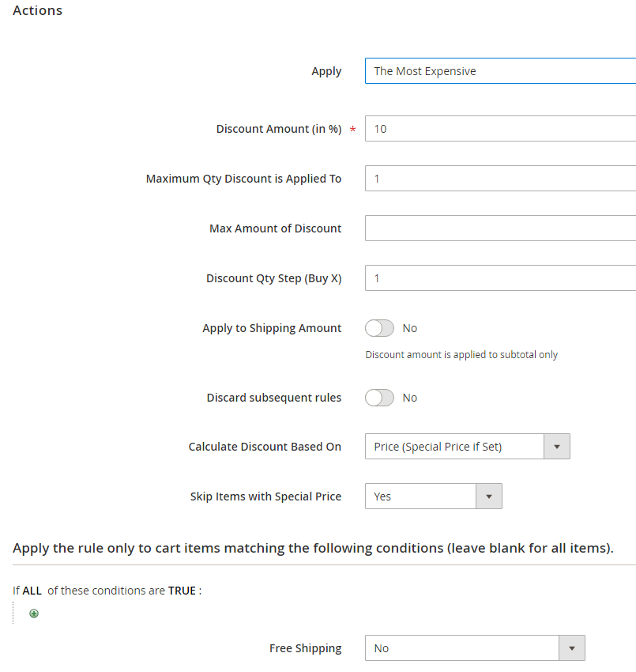Click the Discount Qty Step (Buy X) field
636x672 pixels.
[501, 278]
